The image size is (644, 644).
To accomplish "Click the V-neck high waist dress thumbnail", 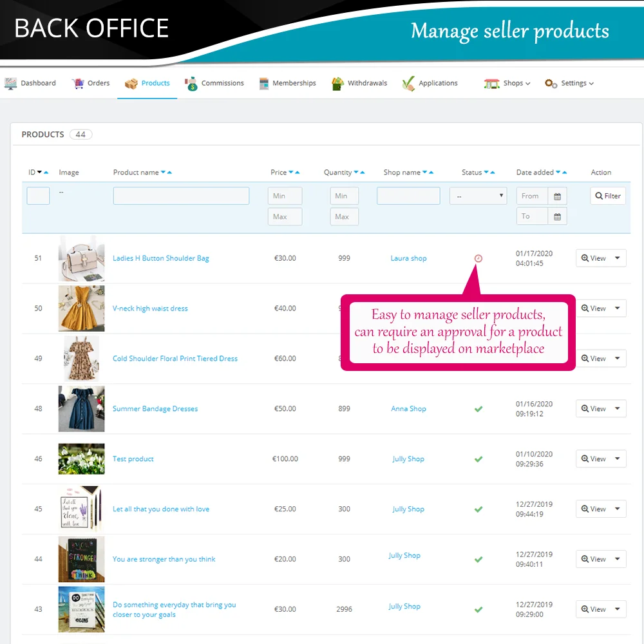I will pos(81,308).
